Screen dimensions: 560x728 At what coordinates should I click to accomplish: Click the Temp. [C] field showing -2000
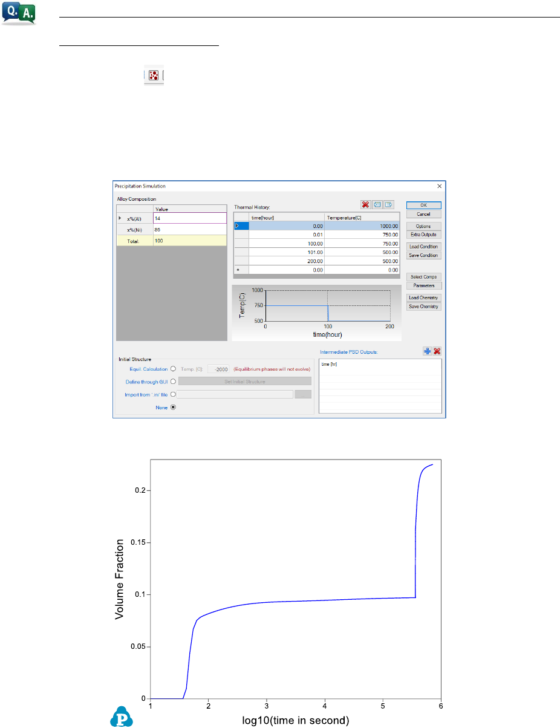(x=218, y=368)
